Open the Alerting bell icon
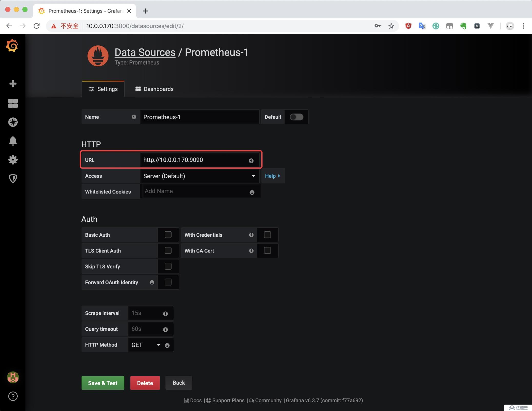The image size is (532, 411). click(13, 141)
